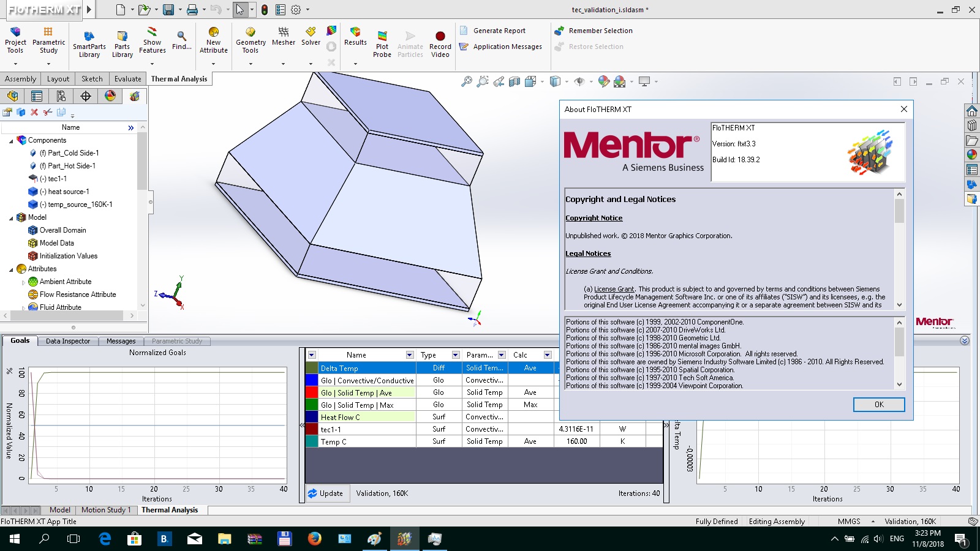Click the Save icon in title toolbar
The width and height of the screenshot is (980, 551).
coord(168,10)
